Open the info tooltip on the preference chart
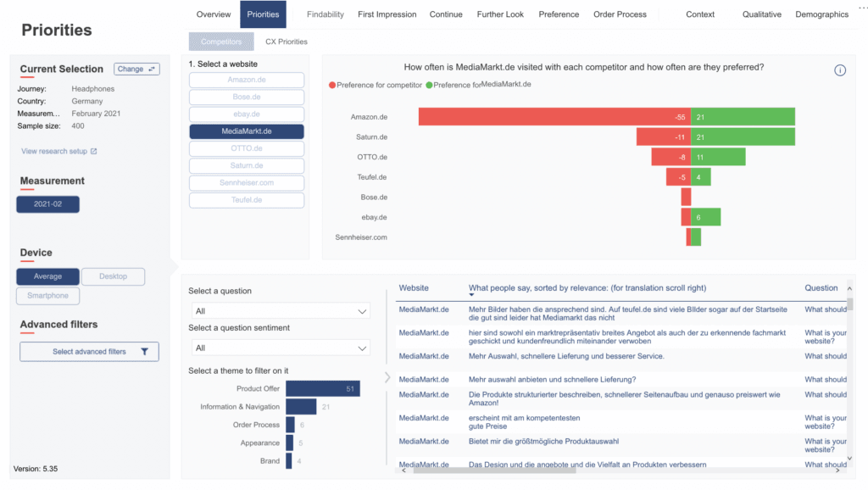Screen dimensions: 868x490 point(840,70)
